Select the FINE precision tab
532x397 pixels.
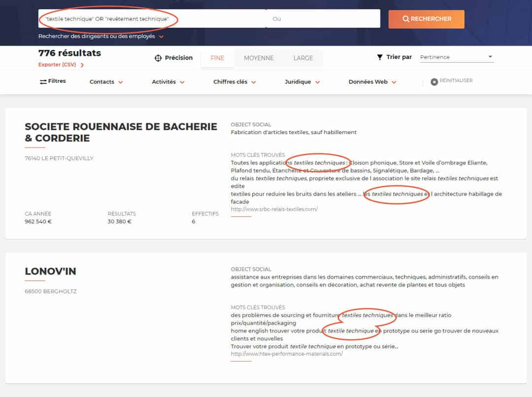click(x=218, y=58)
